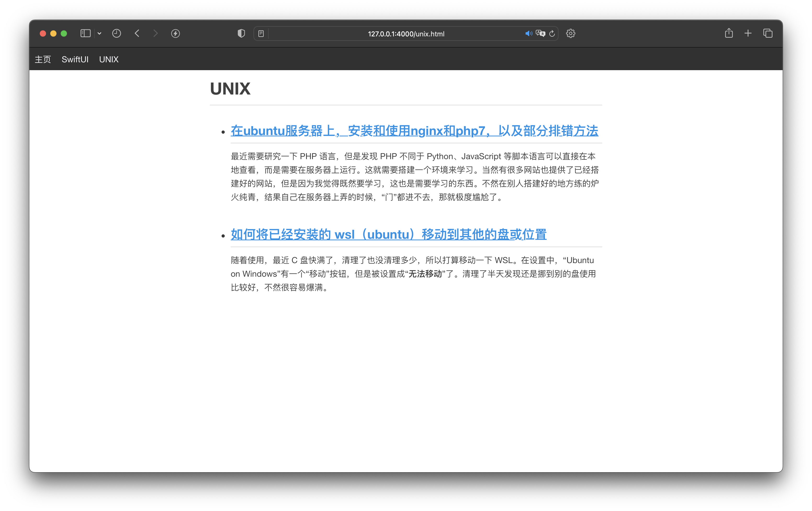Go forward to the next page

[155, 34]
